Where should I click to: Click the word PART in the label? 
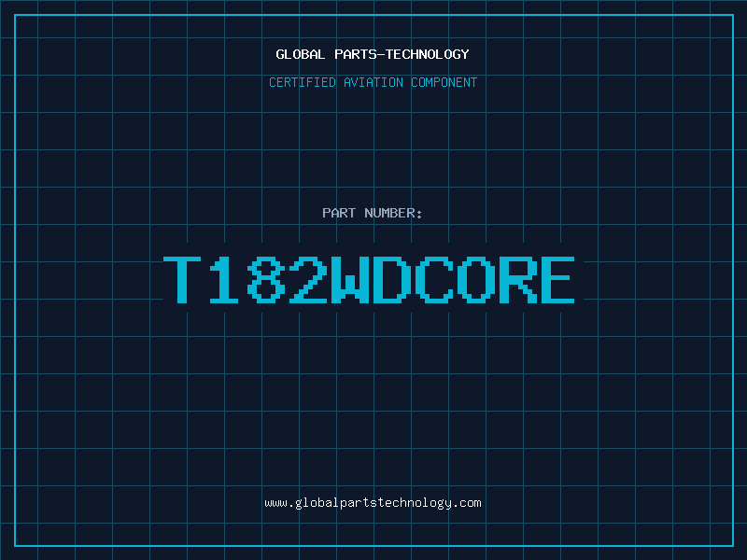[x=339, y=213]
